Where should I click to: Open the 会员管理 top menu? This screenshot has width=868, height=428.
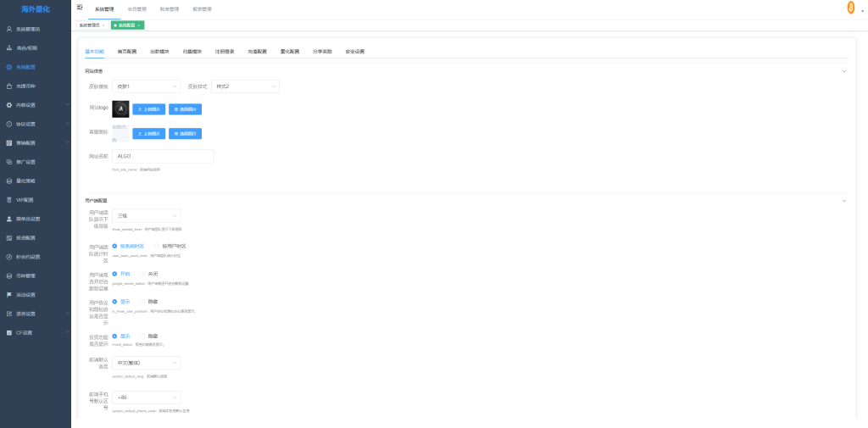(136, 8)
